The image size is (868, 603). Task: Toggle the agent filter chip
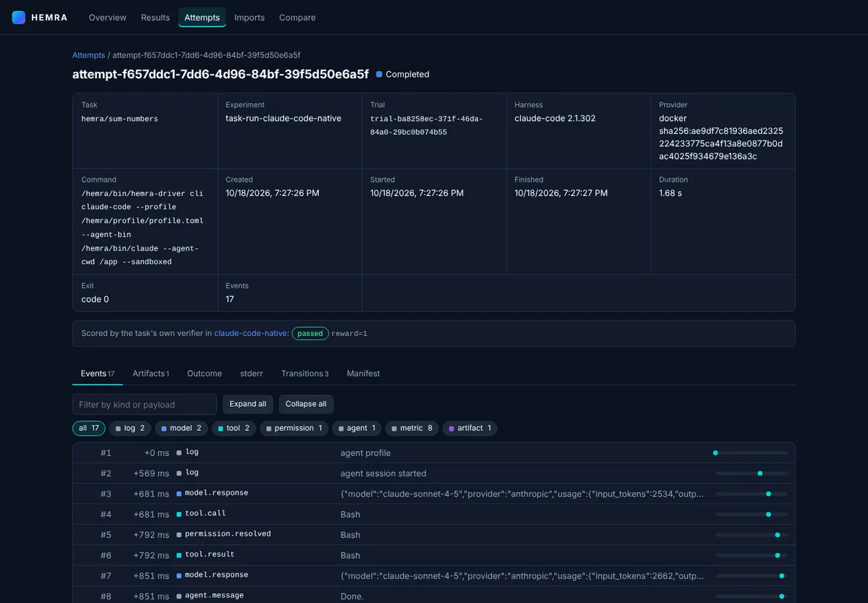click(x=357, y=429)
